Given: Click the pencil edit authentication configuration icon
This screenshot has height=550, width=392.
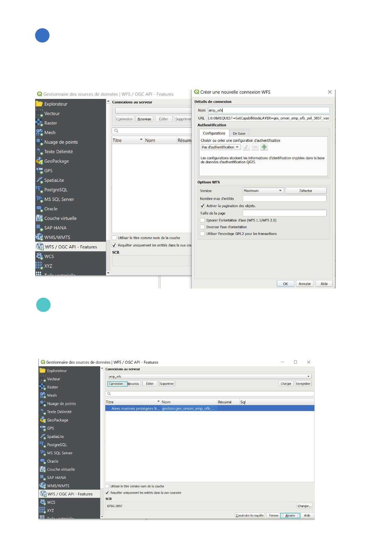Looking at the screenshot, I should tap(246, 147).
